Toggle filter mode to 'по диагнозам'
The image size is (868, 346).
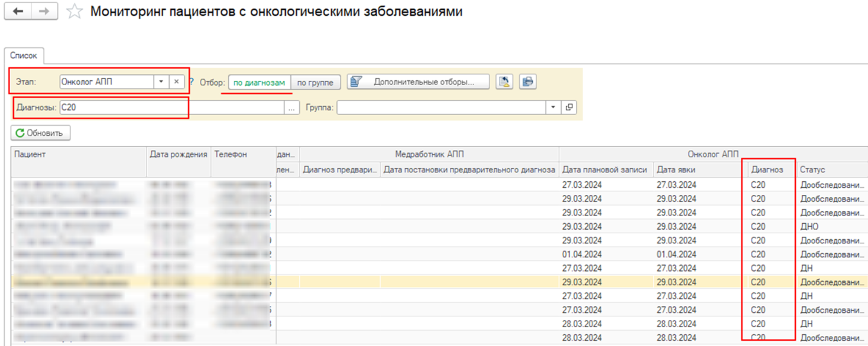tap(259, 83)
